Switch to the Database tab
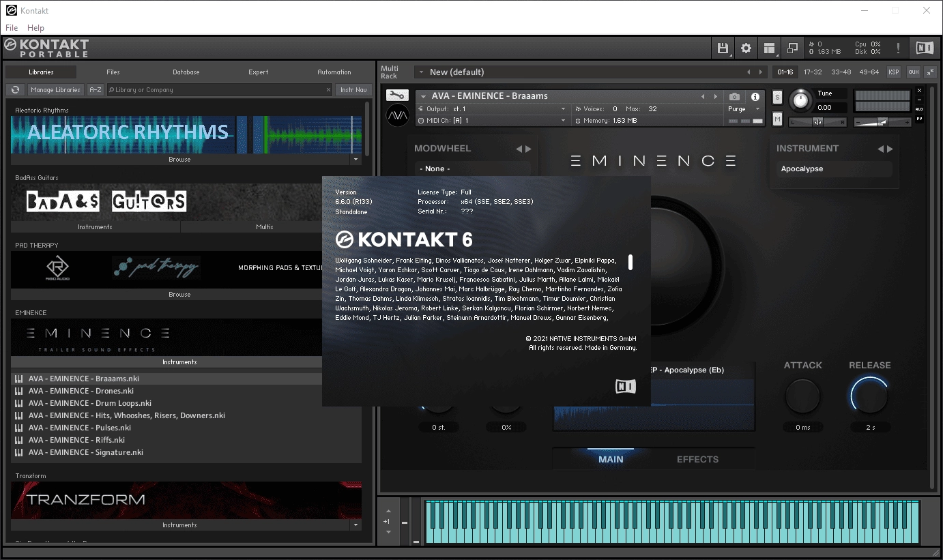This screenshot has width=943, height=560. (186, 72)
